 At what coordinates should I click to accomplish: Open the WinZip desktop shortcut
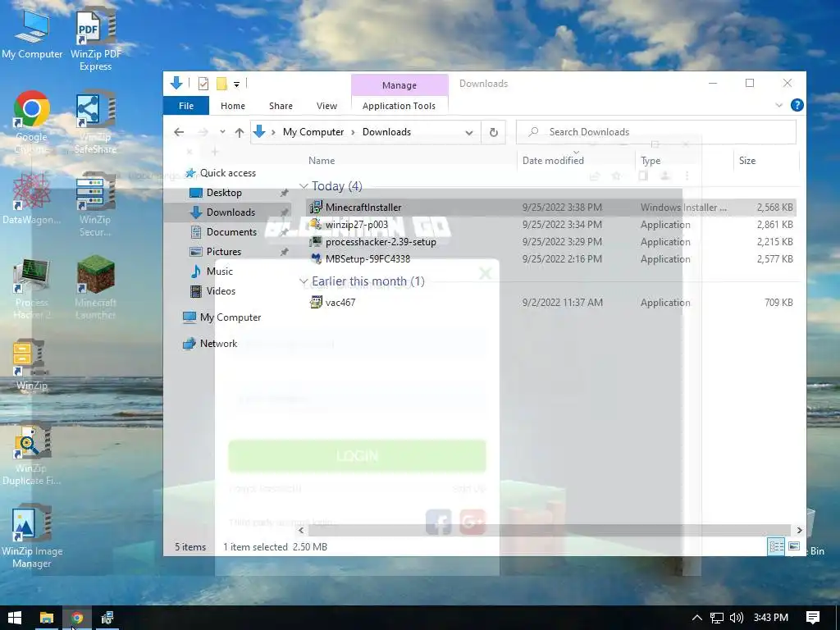point(32,364)
